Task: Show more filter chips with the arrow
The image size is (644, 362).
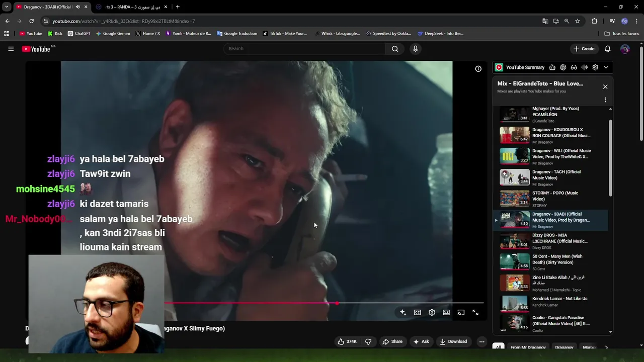Action: pyautogui.click(x=606, y=347)
